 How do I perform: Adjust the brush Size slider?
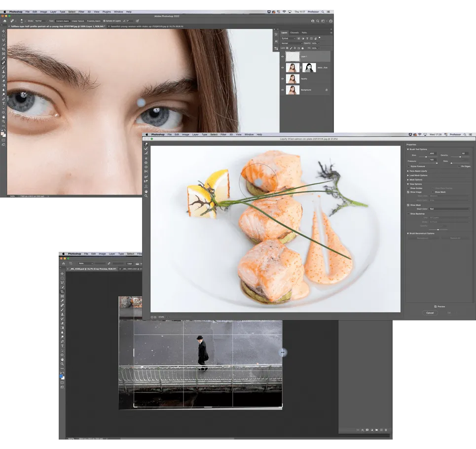coord(426,157)
